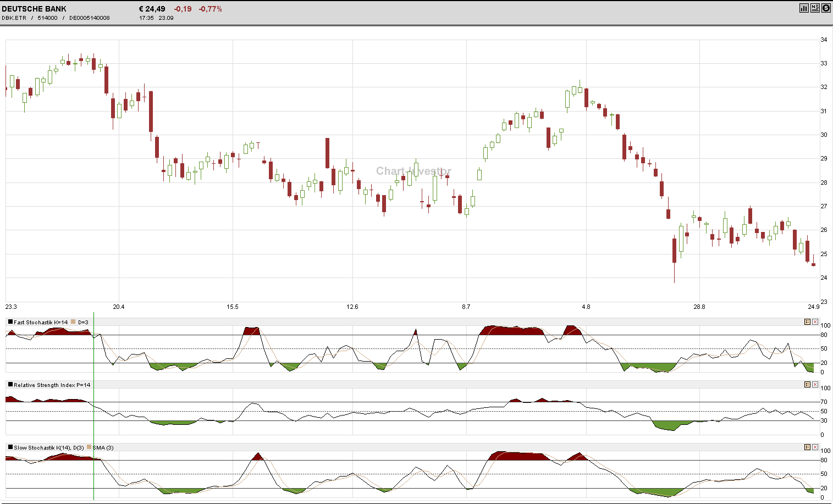
Task: Select the green vertical cursor line
Action: (x=93, y=407)
